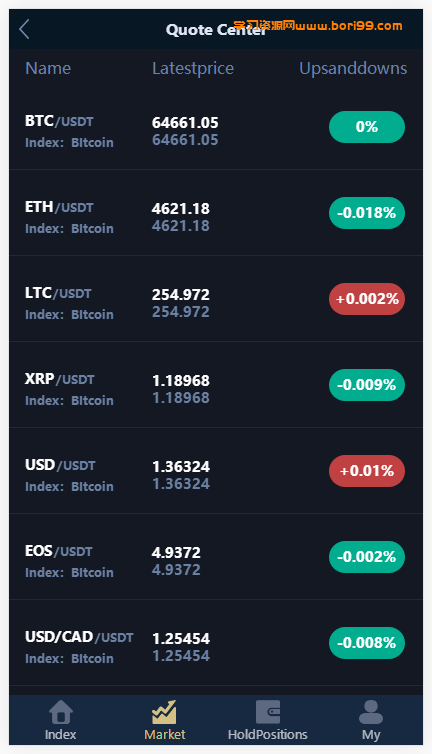The height and width of the screenshot is (754, 432).
Task: Click the -0.009% badge for XRP
Action: click(367, 385)
